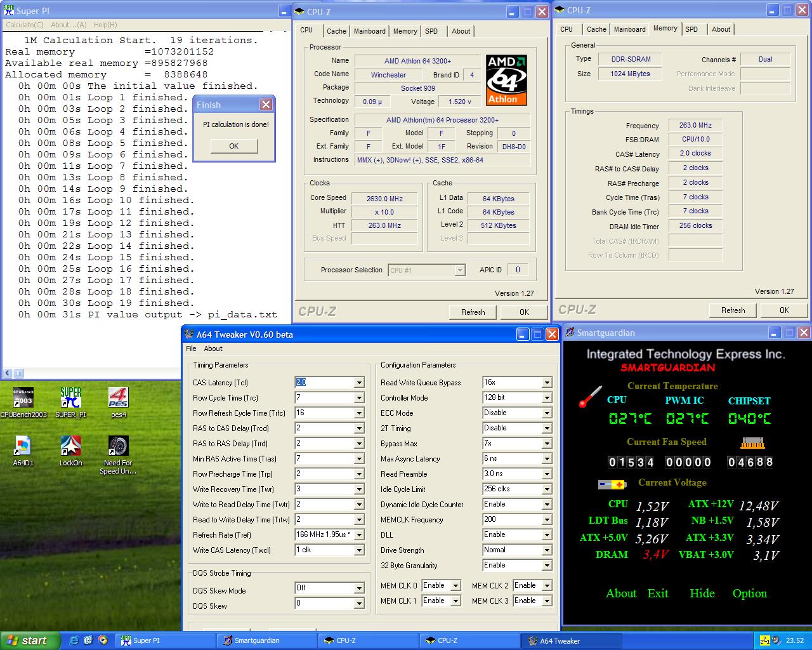Screen dimensions: 812x650
Task: Expand the Controller Mode dropdown
Action: coord(547,398)
